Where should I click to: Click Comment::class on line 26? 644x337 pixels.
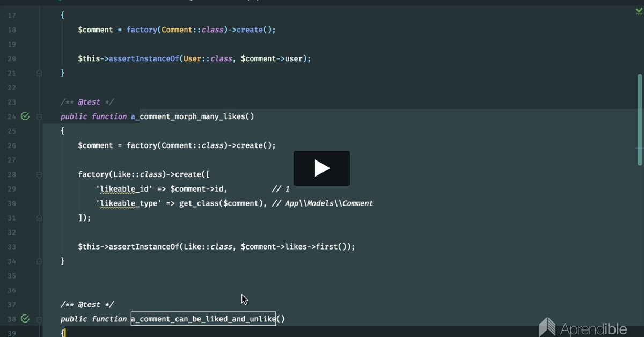pyautogui.click(x=193, y=145)
